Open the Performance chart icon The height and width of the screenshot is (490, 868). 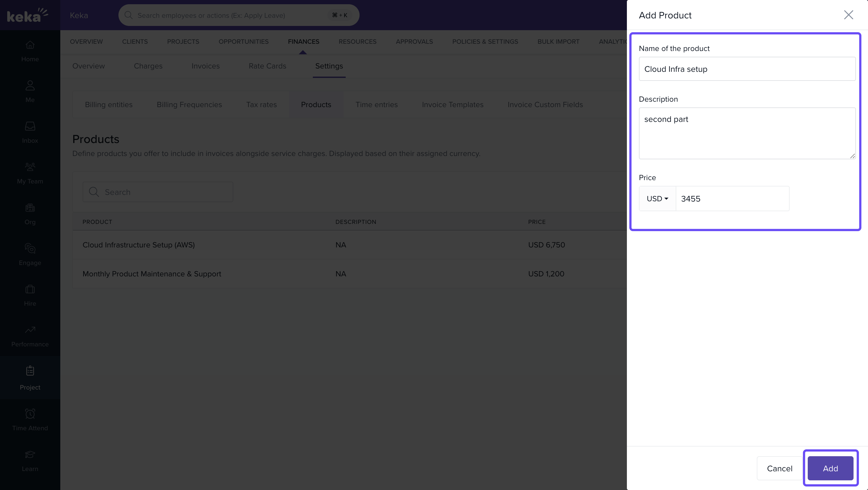pos(30,330)
